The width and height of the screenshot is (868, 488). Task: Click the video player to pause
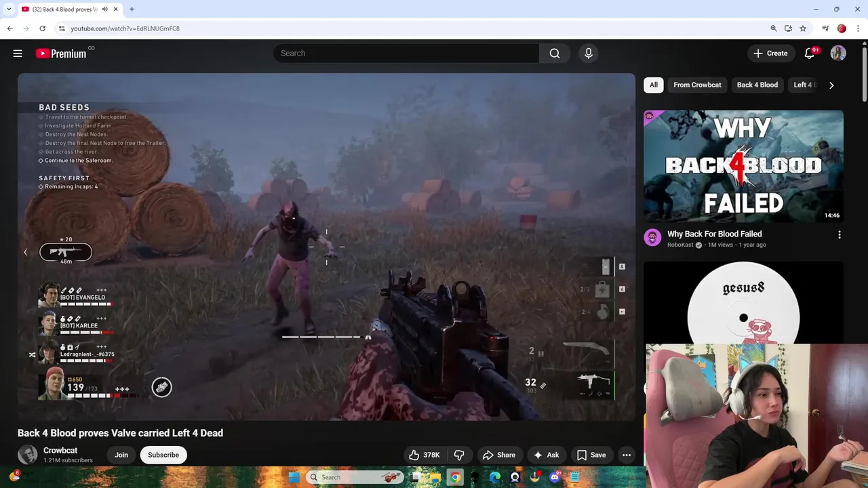[x=326, y=247]
